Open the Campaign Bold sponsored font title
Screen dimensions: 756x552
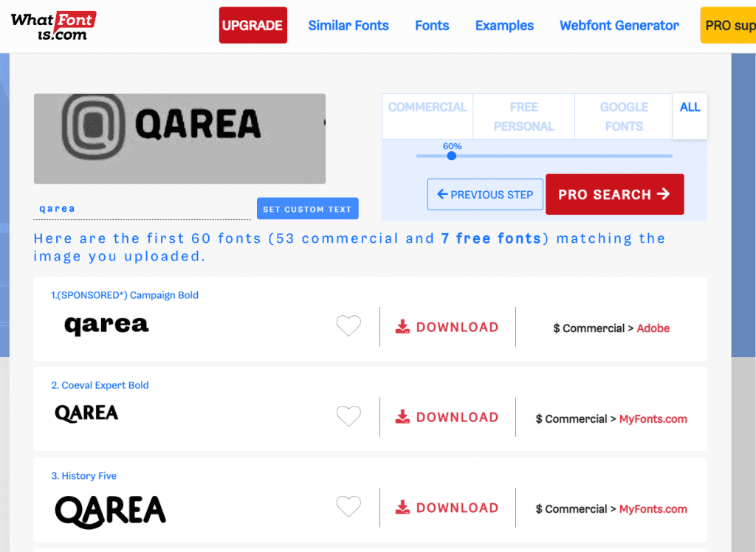(125, 295)
